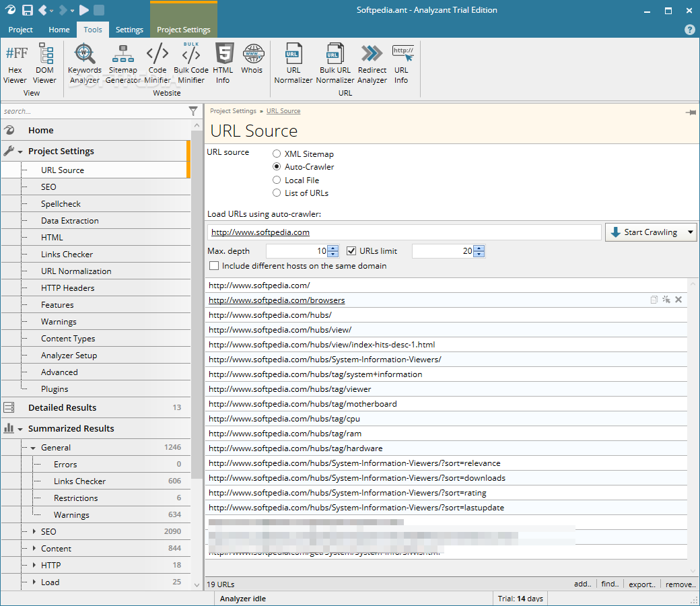Expand the HTTP results node
The image size is (700, 606).
point(34,565)
